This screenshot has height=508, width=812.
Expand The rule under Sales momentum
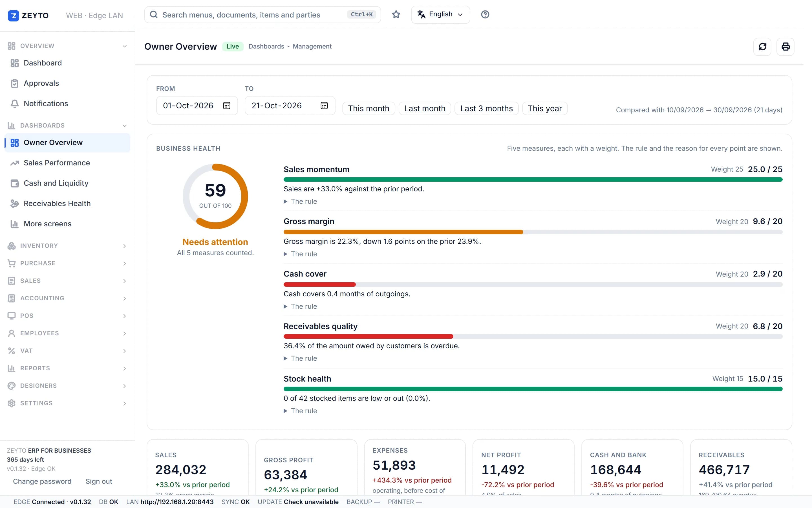coord(300,202)
